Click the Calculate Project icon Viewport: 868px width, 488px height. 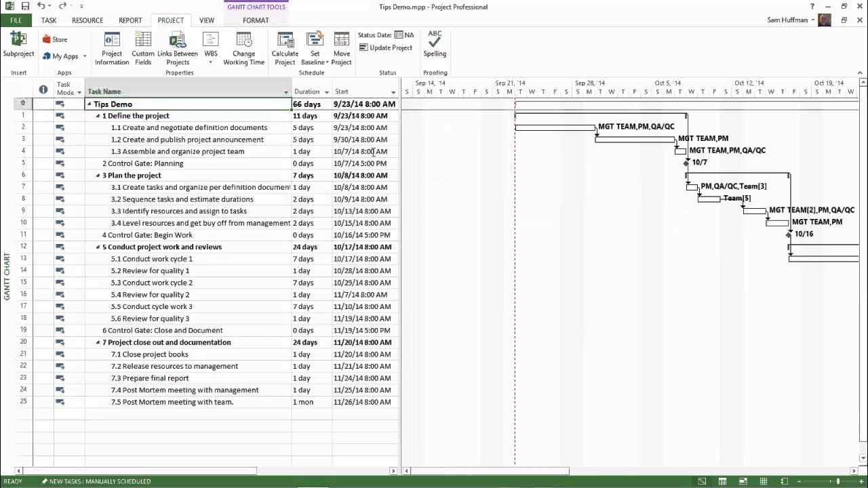tap(285, 47)
